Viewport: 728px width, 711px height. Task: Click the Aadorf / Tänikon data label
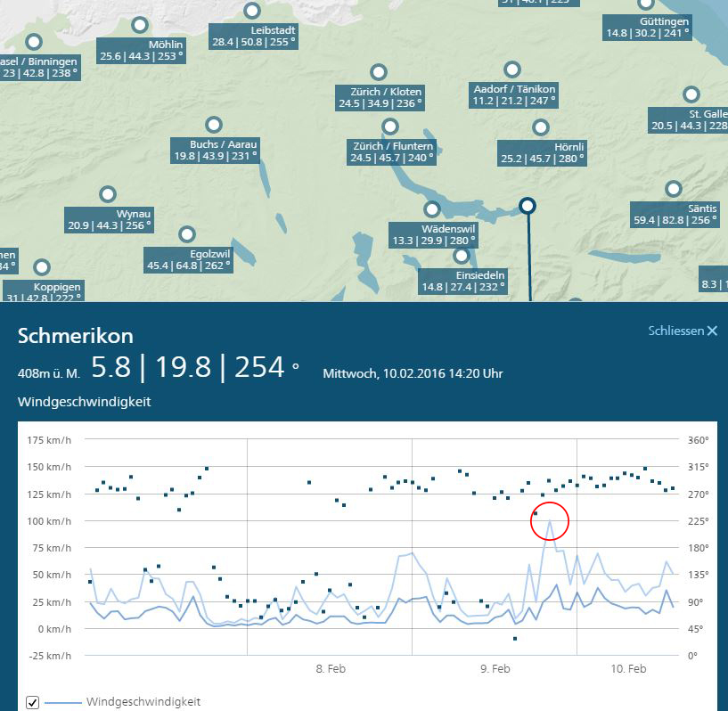(x=513, y=95)
